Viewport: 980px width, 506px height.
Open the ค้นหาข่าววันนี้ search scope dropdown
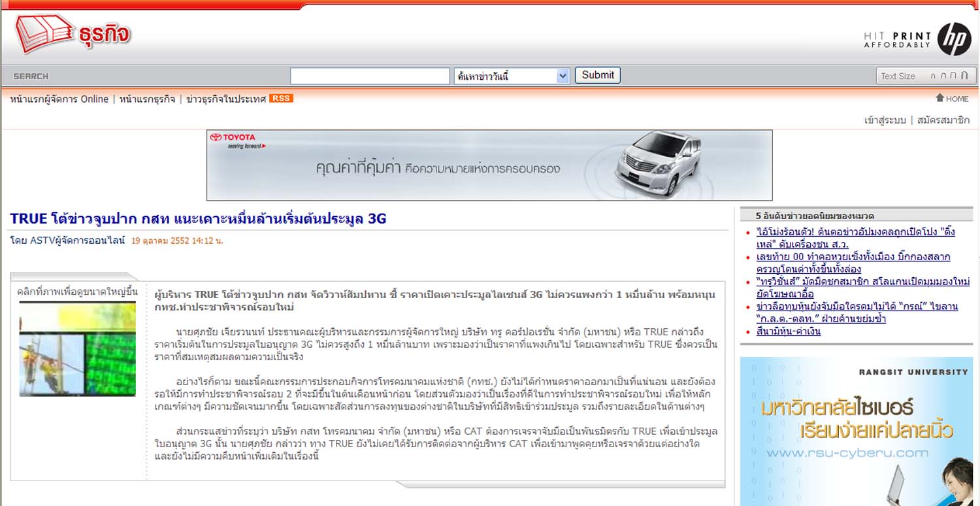click(x=512, y=76)
